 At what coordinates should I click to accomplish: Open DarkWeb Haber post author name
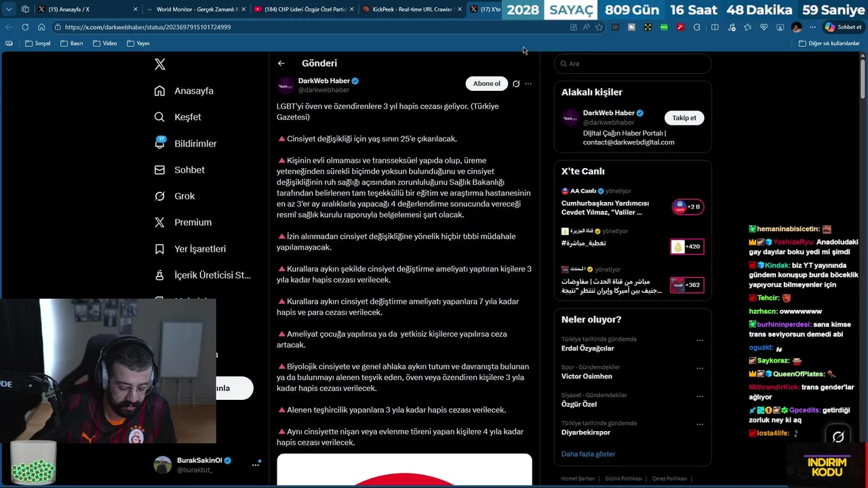pyautogui.click(x=324, y=81)
